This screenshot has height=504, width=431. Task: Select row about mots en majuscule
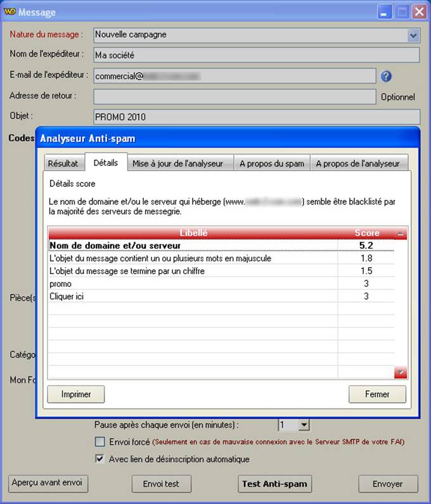[221, 258]
